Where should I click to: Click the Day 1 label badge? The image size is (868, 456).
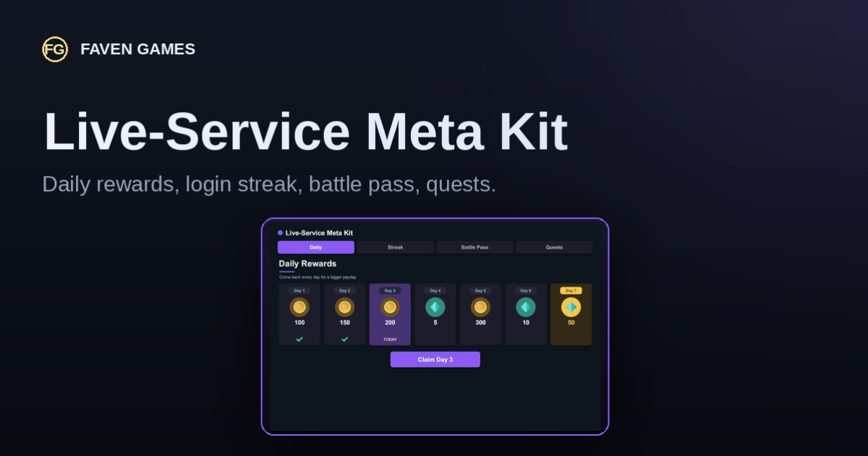299,290
